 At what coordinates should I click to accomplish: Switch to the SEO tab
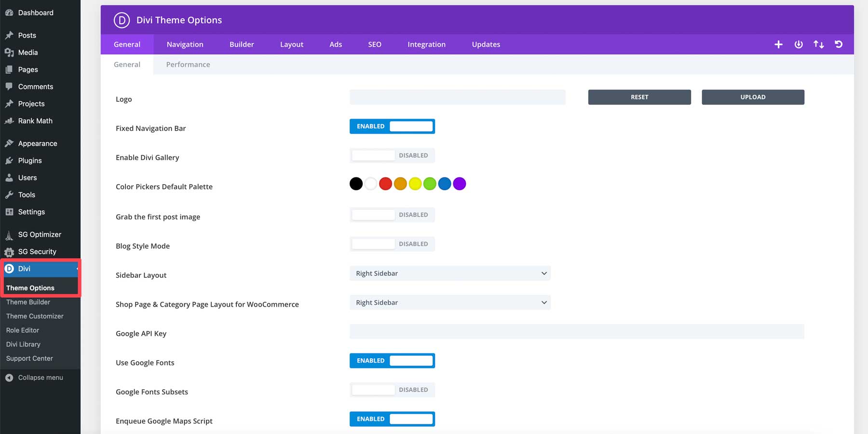pos(375,44)
